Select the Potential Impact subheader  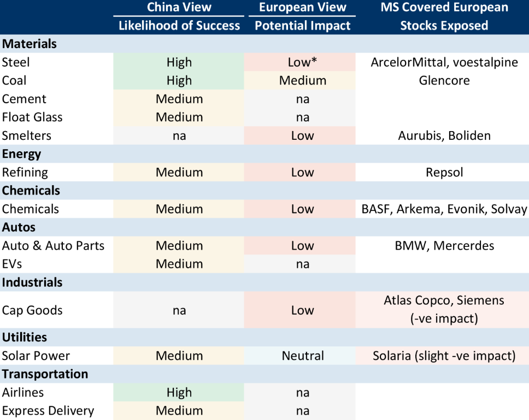[302, 26]
